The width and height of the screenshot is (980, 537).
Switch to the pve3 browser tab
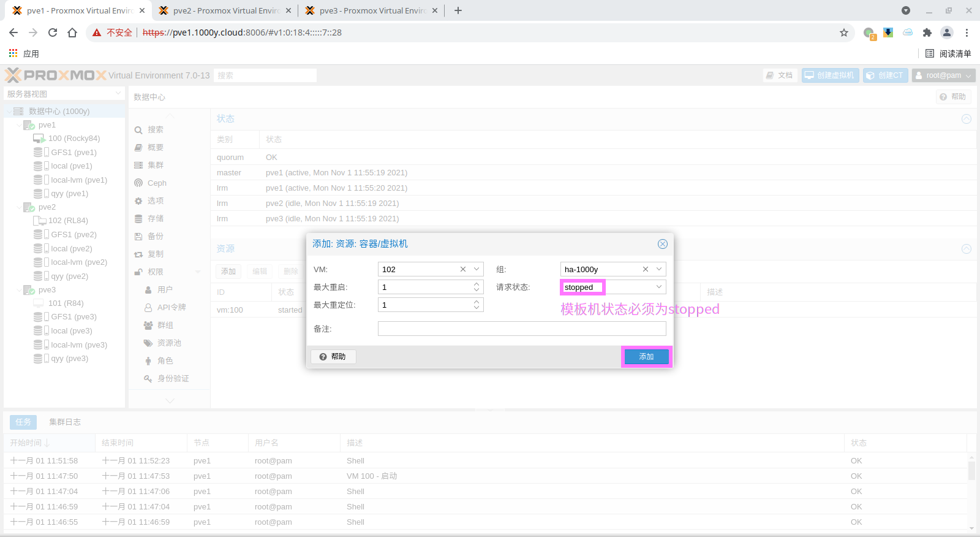371,10
